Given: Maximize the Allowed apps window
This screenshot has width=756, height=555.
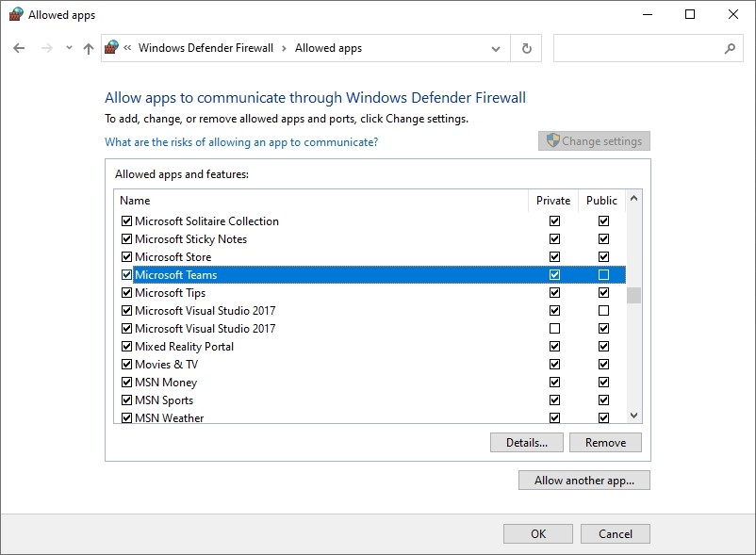Looking at the screenshot, I should pos(690,14).
